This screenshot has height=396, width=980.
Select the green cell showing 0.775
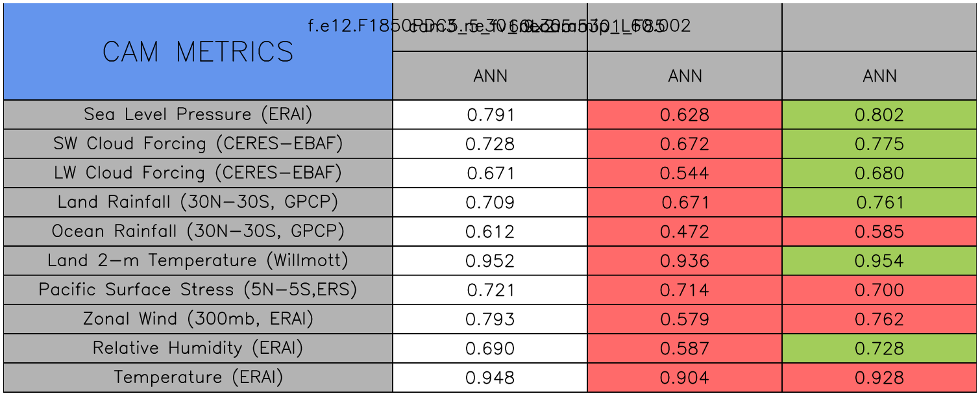879,144
